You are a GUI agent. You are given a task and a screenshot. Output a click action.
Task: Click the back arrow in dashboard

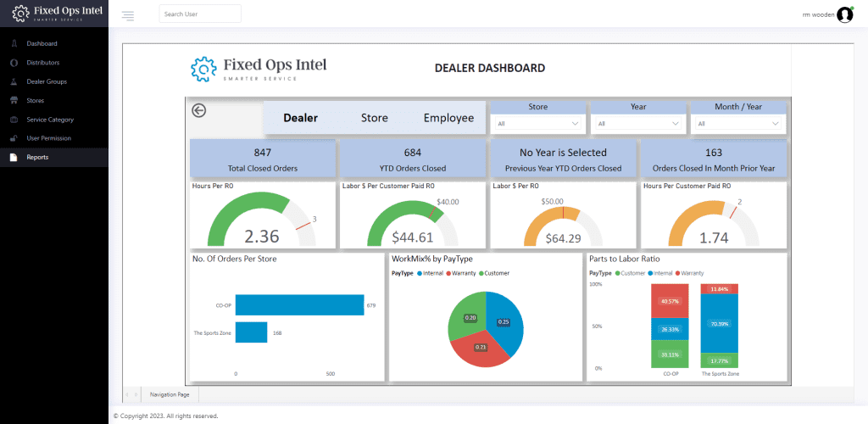pyautogui.click(x=198, y=110)
